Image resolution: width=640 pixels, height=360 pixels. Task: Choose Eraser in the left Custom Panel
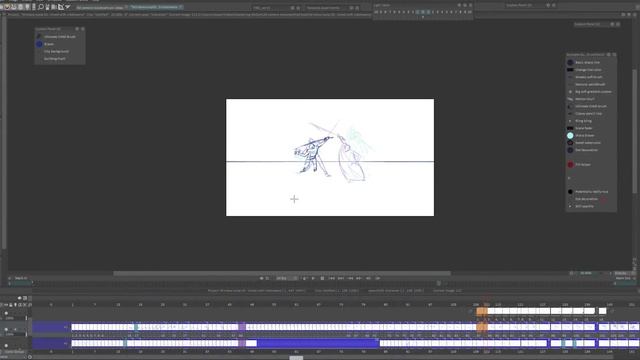click(49, 44)
